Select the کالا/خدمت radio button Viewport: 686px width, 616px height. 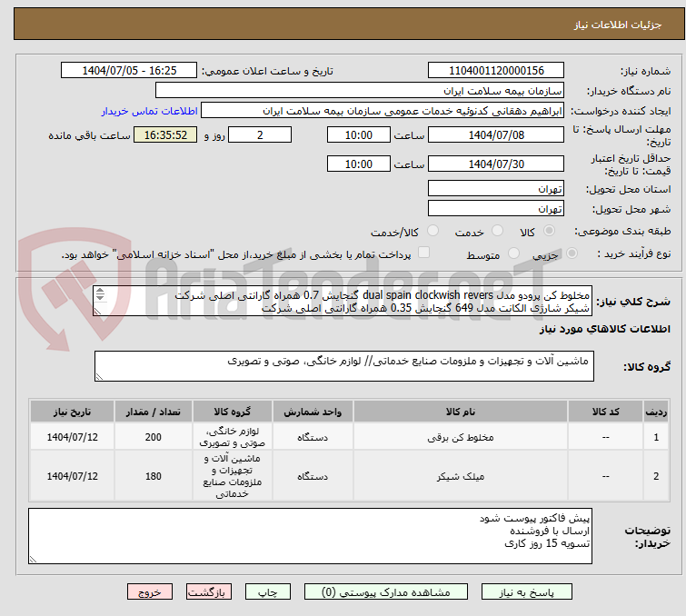point(432,231)
